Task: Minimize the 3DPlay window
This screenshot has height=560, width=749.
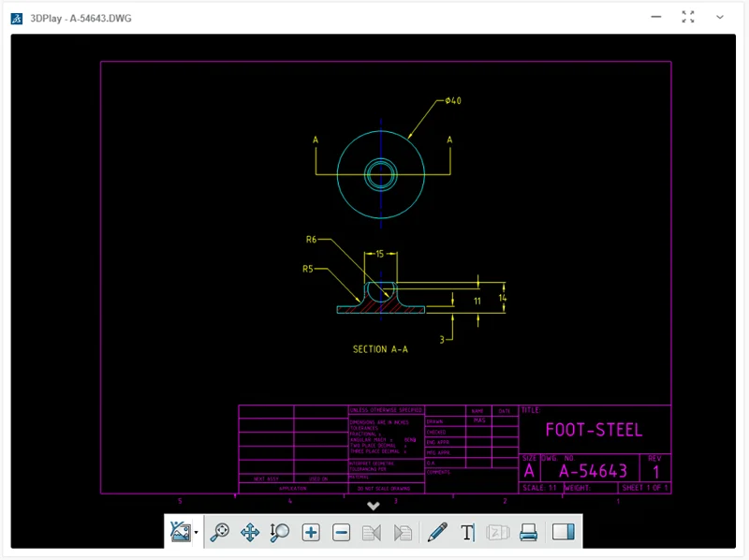Action: pos(656,17)
